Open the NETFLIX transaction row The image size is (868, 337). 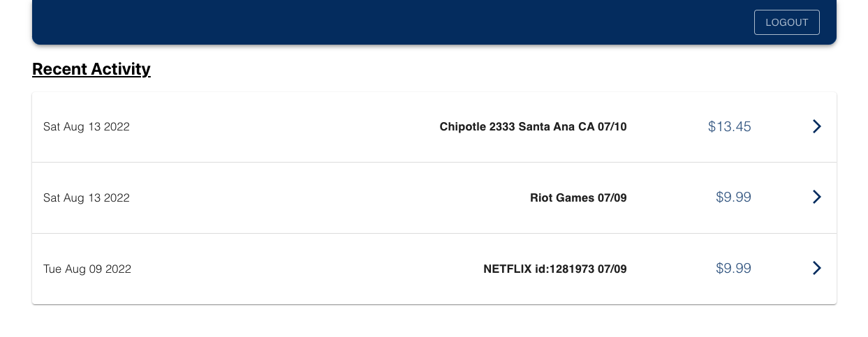(434, 269)
